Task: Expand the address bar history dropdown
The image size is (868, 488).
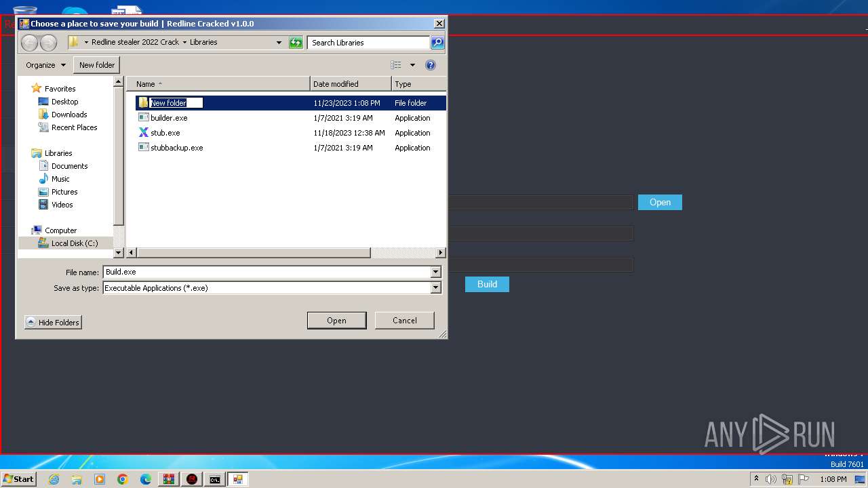Action: click(x=279, y=42)
